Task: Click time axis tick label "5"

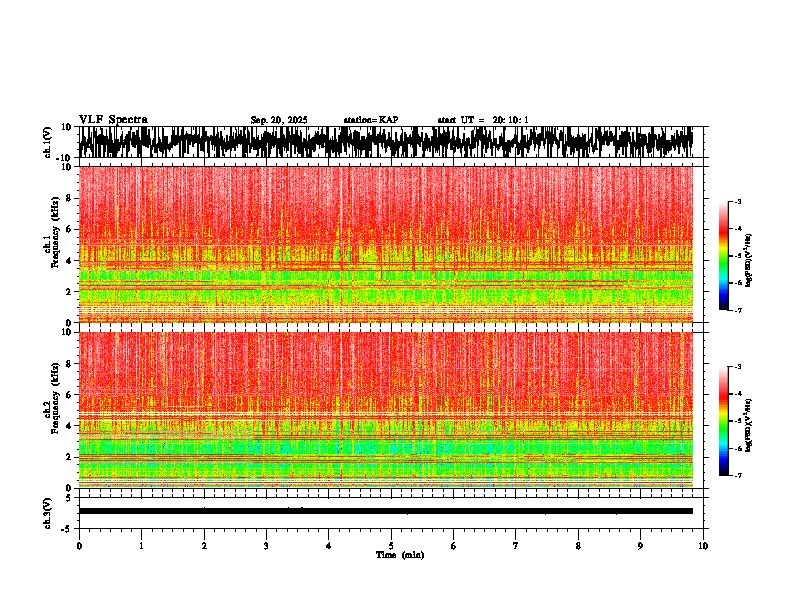Action: click(x=391, y=546)
